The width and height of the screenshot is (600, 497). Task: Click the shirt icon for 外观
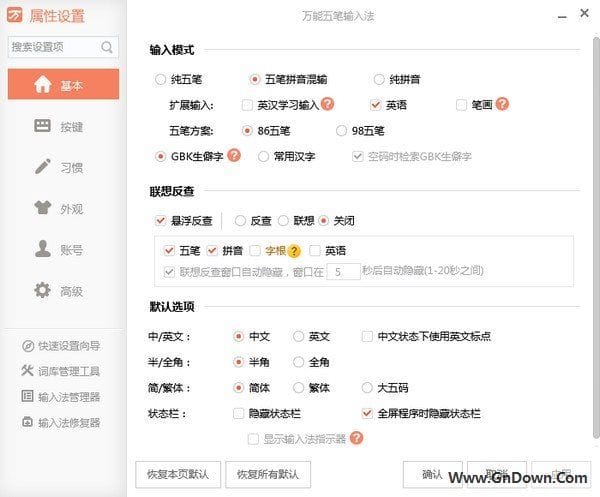tap(42, 208)
